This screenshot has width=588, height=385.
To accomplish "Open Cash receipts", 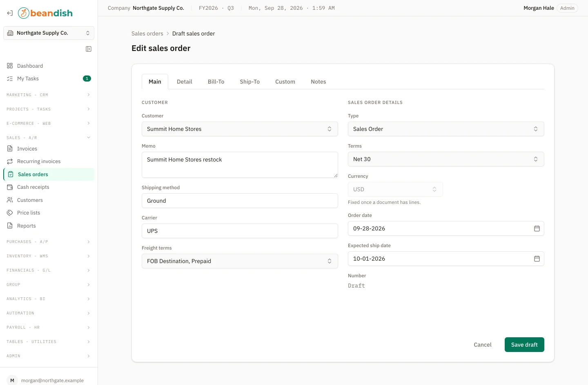I will tap(49, 187).
